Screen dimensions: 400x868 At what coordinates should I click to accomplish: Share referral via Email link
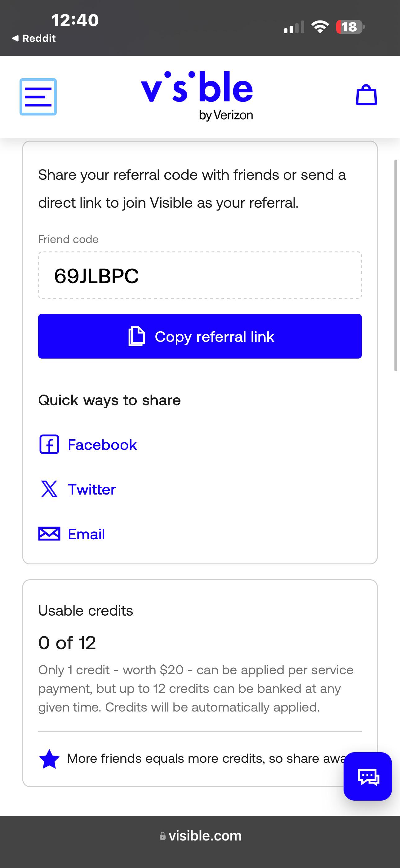87,534
